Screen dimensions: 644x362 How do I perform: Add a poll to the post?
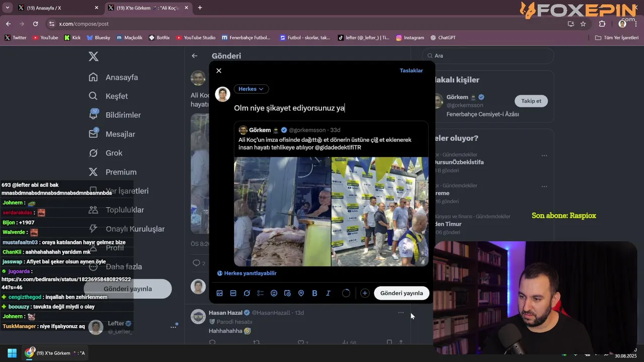click(x=260, y=293)
